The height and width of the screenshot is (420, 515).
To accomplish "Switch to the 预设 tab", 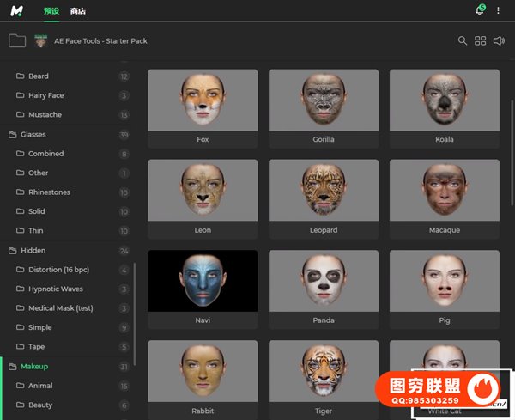I will coord(51,11).
